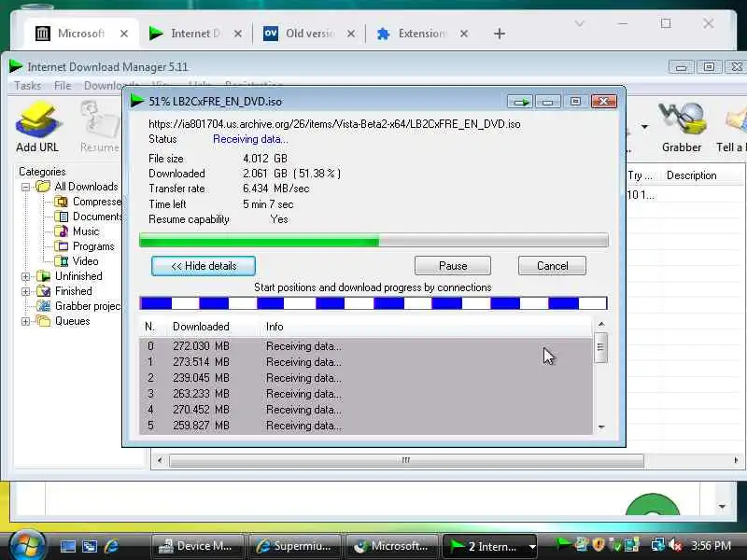The image size is (747, 560).
Task: Click the connections list scroll down arrow
Action: 601,427
